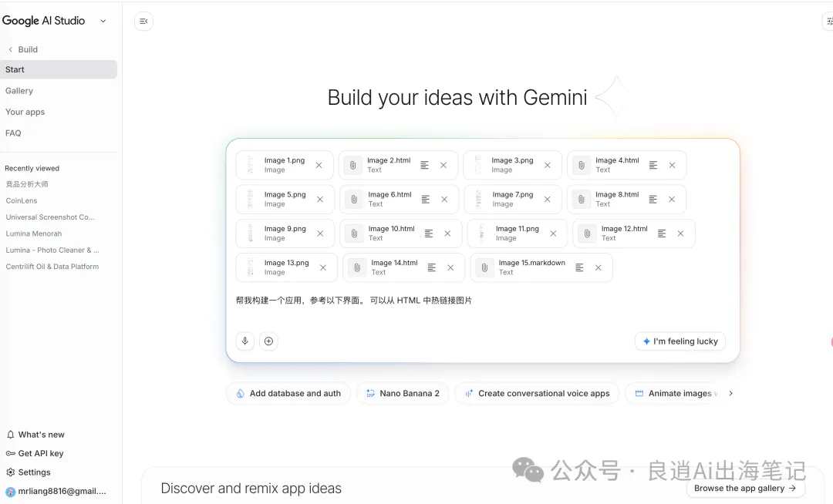The height and width of the screenshot is (504, 833).
Task: Expand the Google AI Studio dropdown
Action: pyautogui.click(x=103, y=21)
